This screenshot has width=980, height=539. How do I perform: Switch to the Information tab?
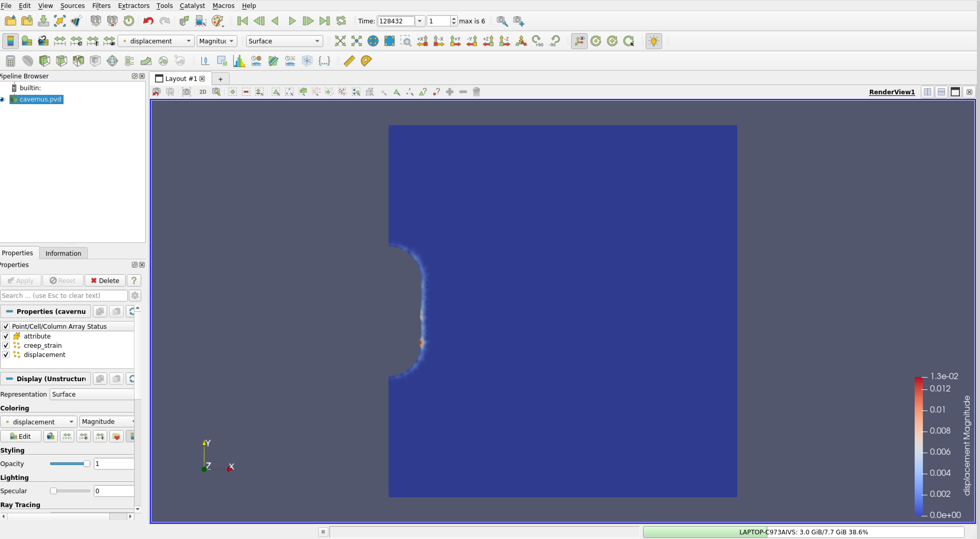tap(63, 253)
